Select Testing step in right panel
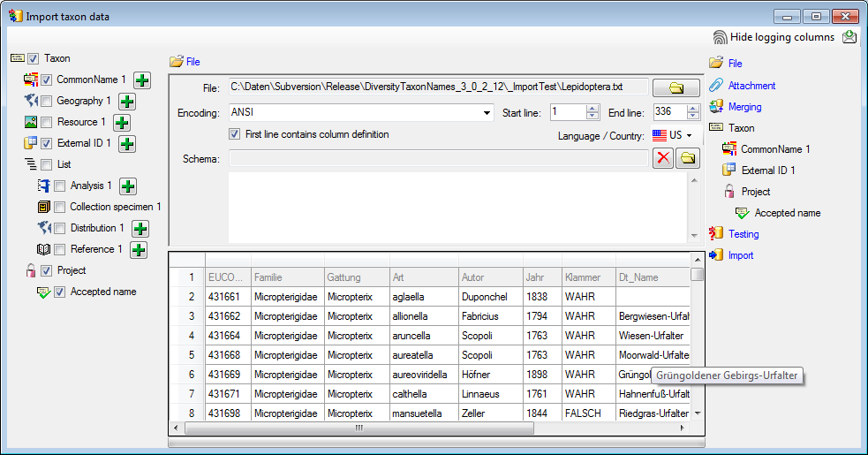 [x=743, y=234]
